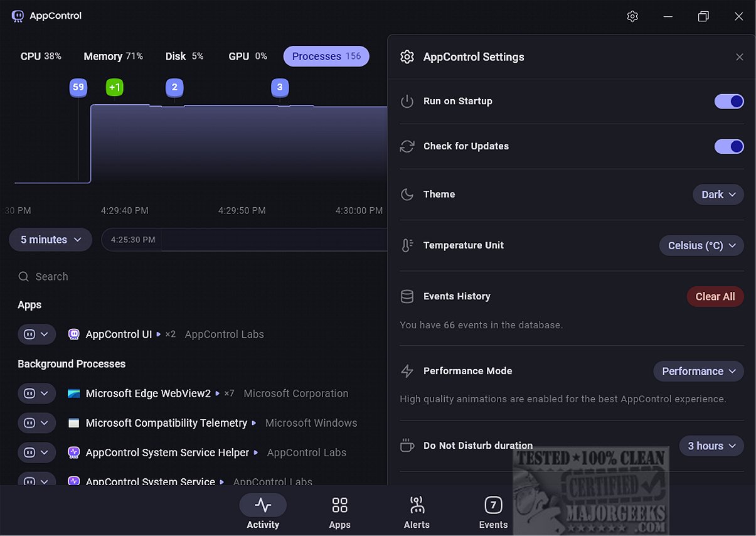Screen dimensions: 756x536
Task: Switch to the Memory tab
Action: (x=114, y=56)
